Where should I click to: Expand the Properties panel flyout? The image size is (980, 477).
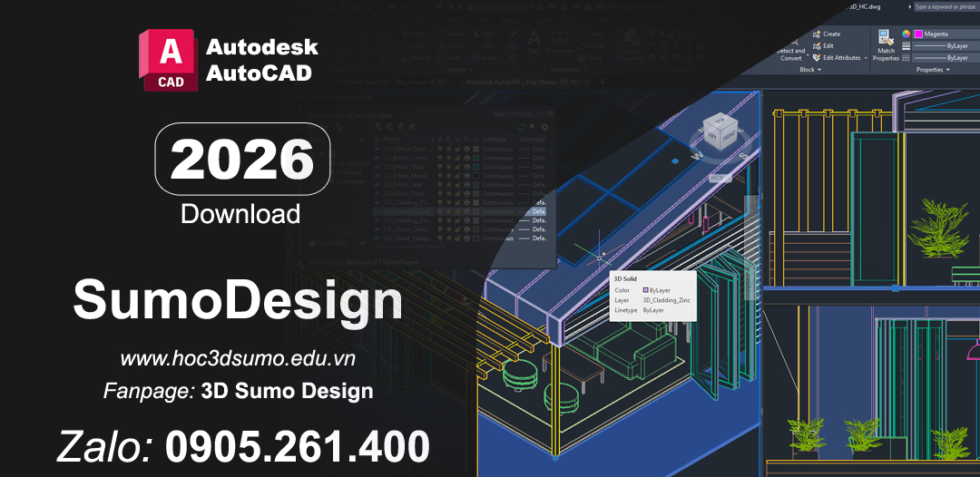tap(947, 70)
